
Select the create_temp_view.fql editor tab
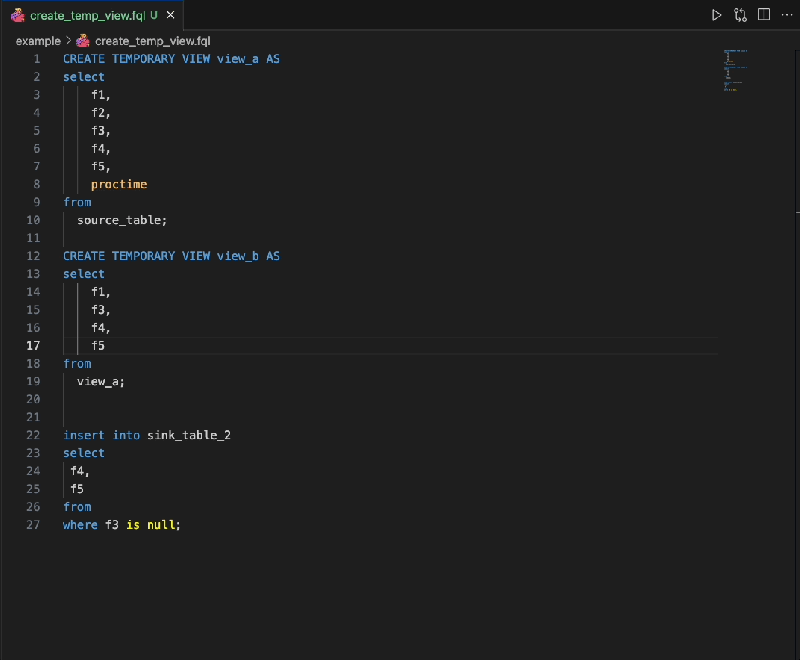click(92, 15)
